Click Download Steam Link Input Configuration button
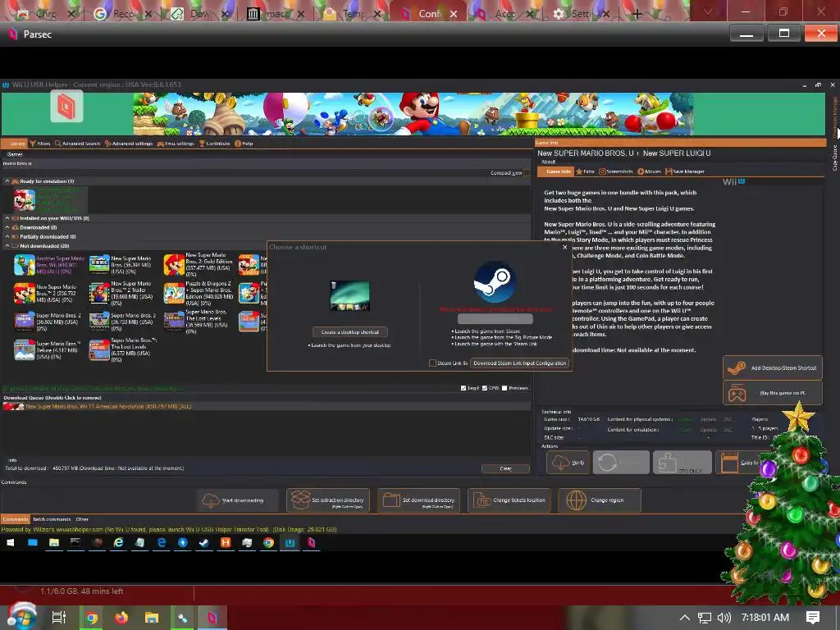The height and width of the screenshot is (630, 840). [519, 363]
